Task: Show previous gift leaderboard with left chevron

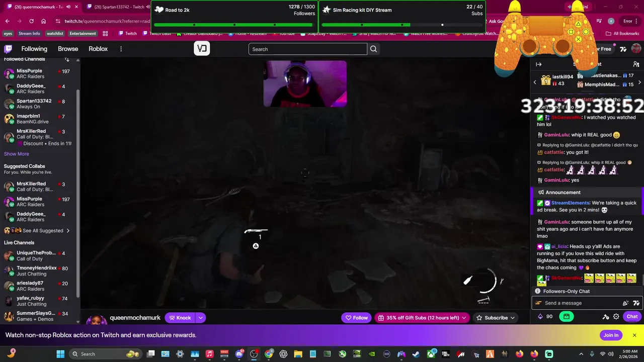Action: [x=535, y=82]
